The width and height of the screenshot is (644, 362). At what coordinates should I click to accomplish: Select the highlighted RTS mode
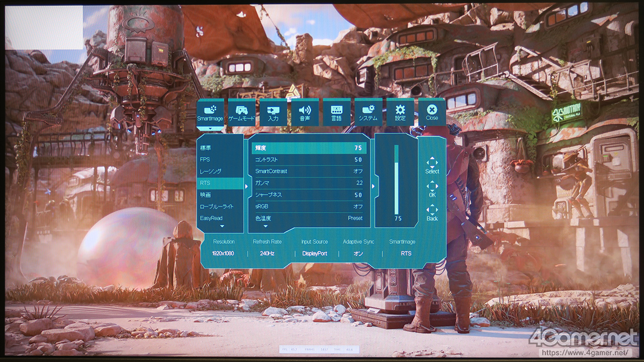tap(220, 183)
